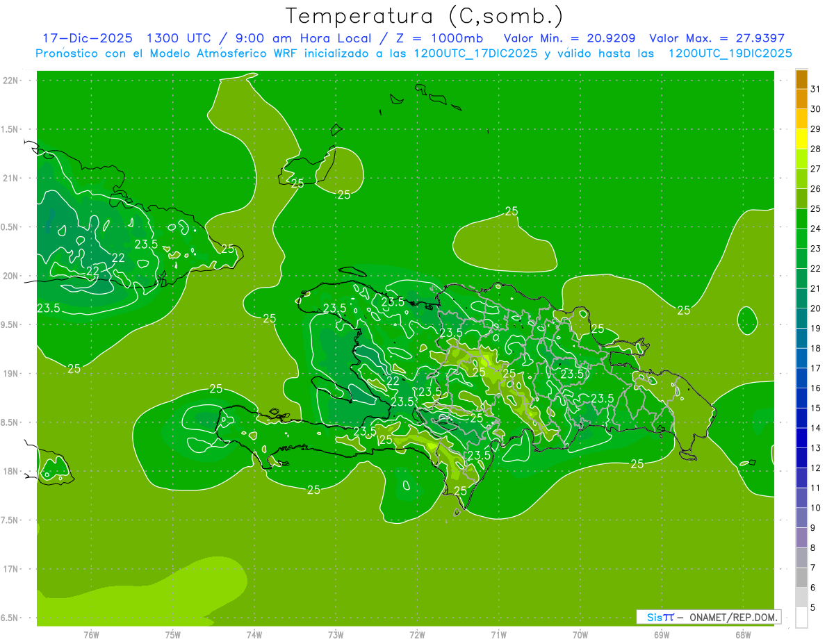Click the '22N' latitude axis label
The width and height of the screenshot is (834, 644).
click(x=11, y=81)
